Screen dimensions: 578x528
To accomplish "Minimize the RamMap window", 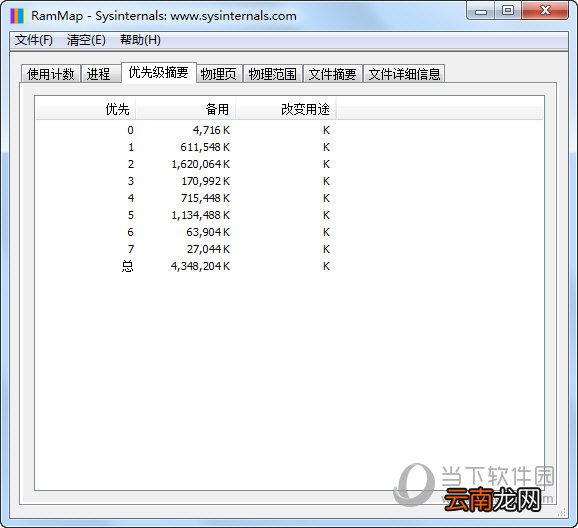I will tap(481, 11).
